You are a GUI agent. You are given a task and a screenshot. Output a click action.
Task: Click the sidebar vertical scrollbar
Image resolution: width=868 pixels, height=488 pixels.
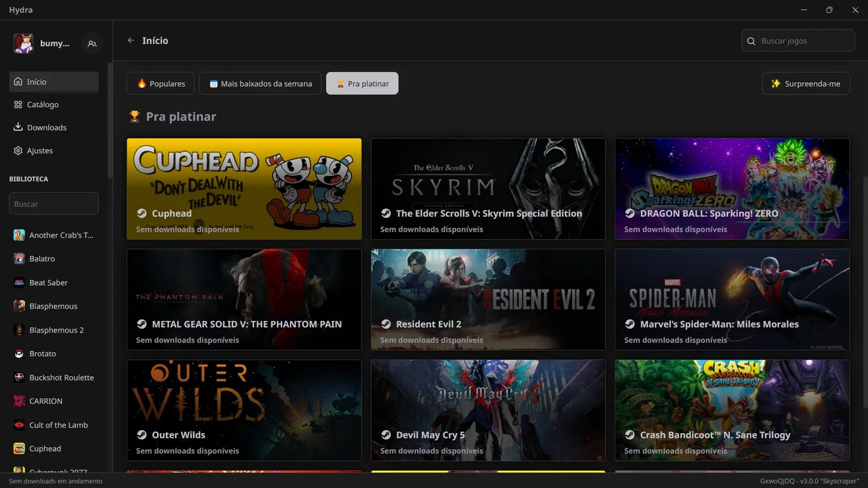coord(110,121)
